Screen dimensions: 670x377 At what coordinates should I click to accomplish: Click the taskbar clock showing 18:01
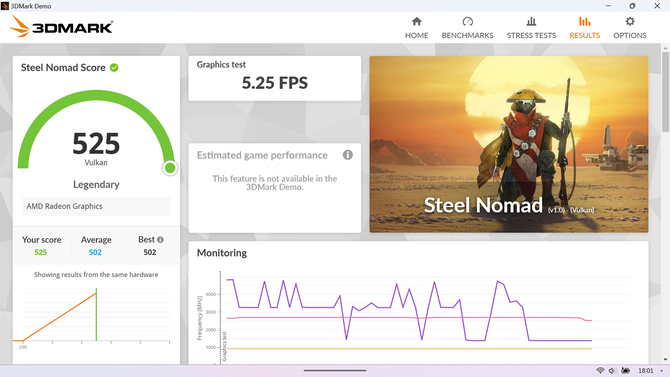[x=646, y=371]
